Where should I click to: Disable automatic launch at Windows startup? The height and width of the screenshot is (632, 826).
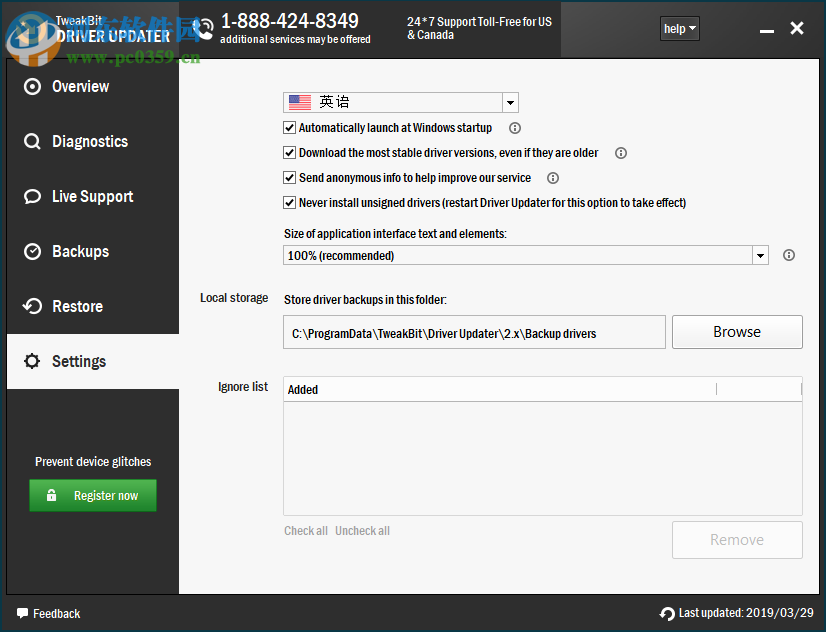pyautogui.click(x=289, y=128)
